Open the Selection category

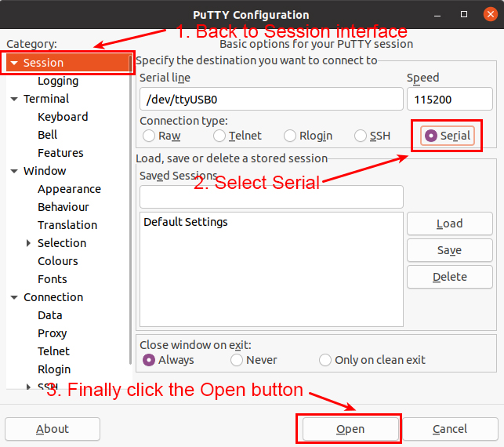[62, 243]
